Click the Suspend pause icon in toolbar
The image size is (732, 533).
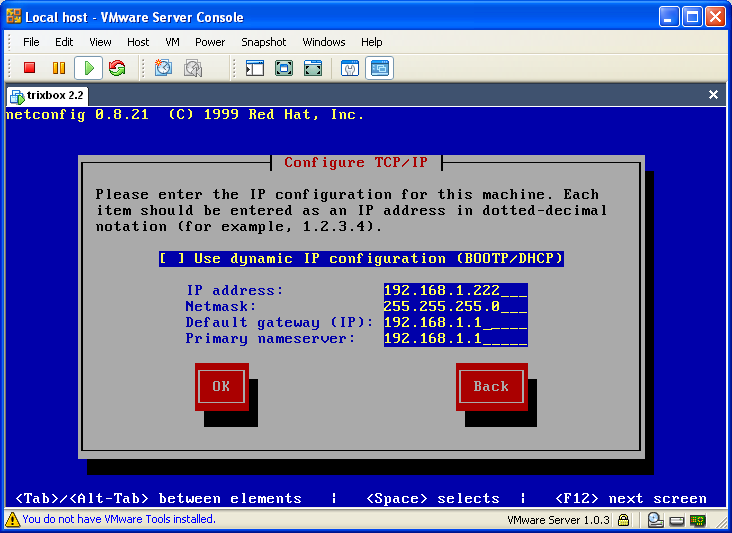59,68
